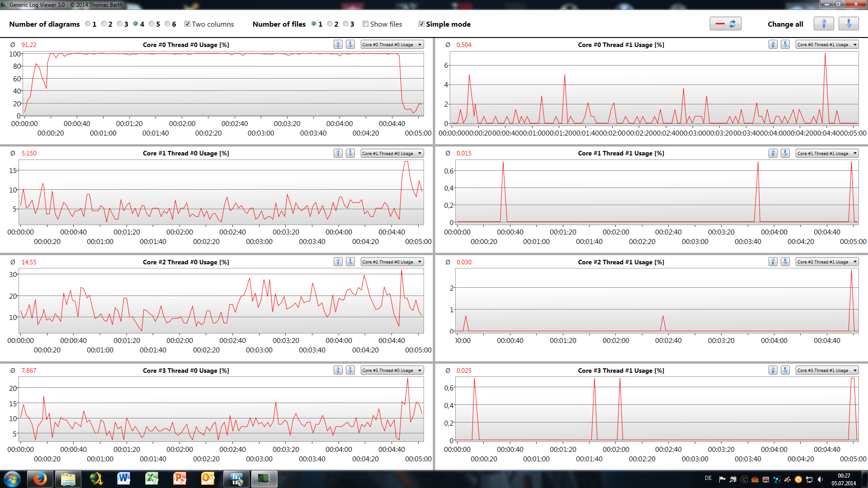Click down arrow for Core #2 Thread #0 diagram
The image size is (868, 488).
[x=350, y=262]
